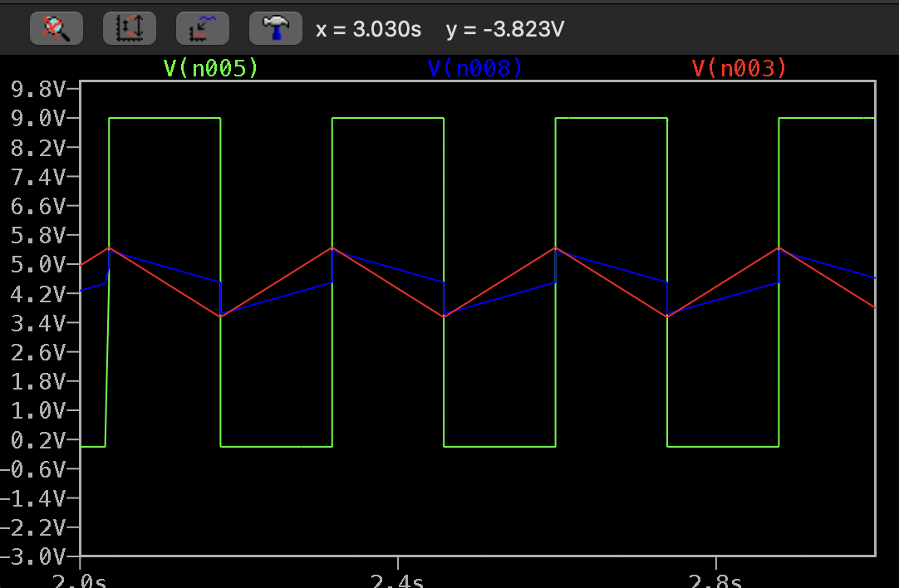Open the hammer control panel icon

[275, 29]
